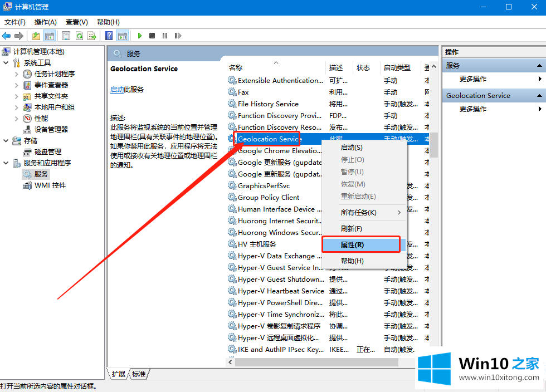Choose 启动(S) in the context menu
The height and width of the screenshot is (392, 546).
(364, 148)
